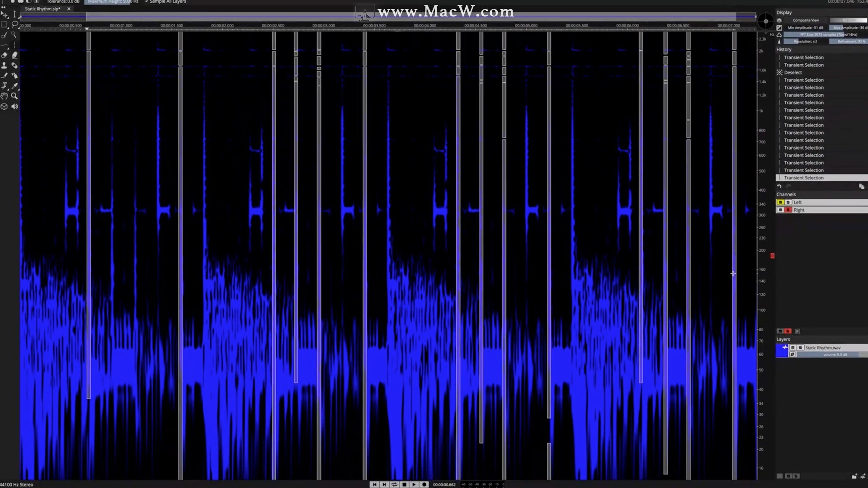Toggle the Right channel visibility
The height and width of the screenshot is (488, 868).
coord(780,210)
